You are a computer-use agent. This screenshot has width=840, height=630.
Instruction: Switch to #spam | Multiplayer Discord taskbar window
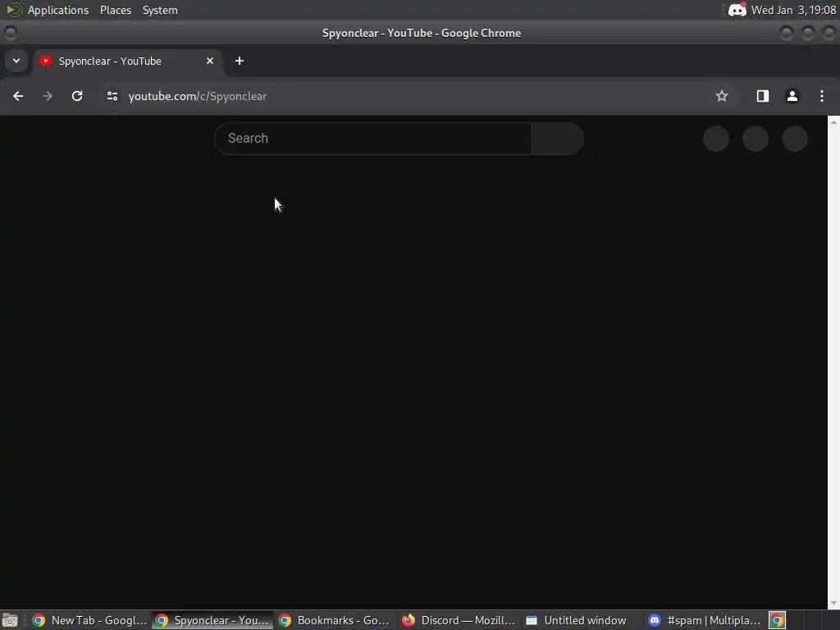point(705,620)
